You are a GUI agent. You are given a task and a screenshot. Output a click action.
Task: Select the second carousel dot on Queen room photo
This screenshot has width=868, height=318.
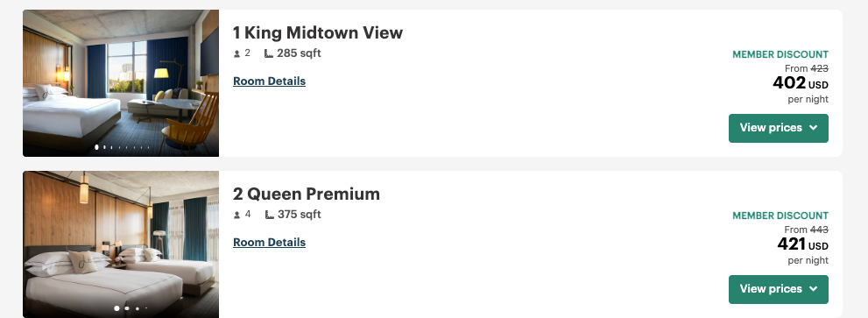(127, 308)
